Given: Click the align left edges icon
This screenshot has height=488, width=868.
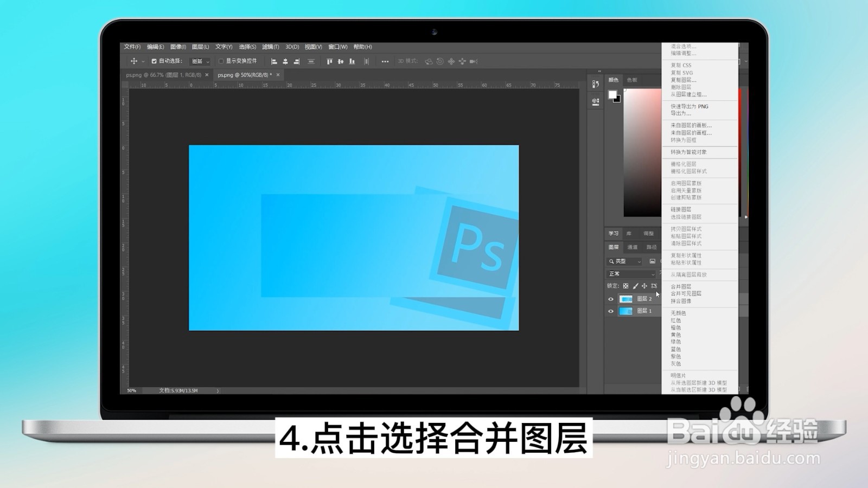Looking at the screenshot, I should 274,62.
